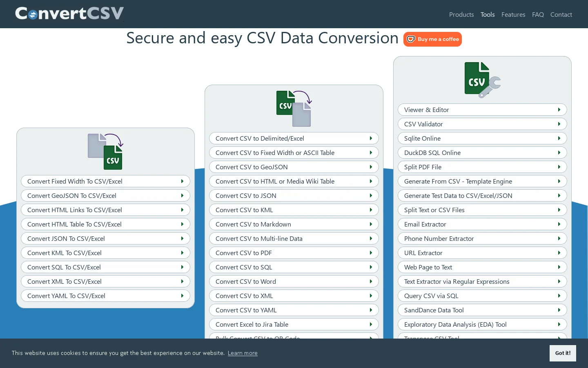Go to Features in the navigation
The width and height of the screenshot is (588, 368).
pyautogui.click(x=513, y=14)
